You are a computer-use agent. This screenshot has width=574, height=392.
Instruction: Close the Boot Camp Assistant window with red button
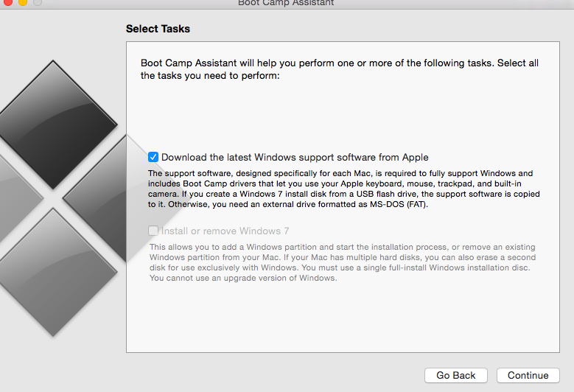(7, 1)
